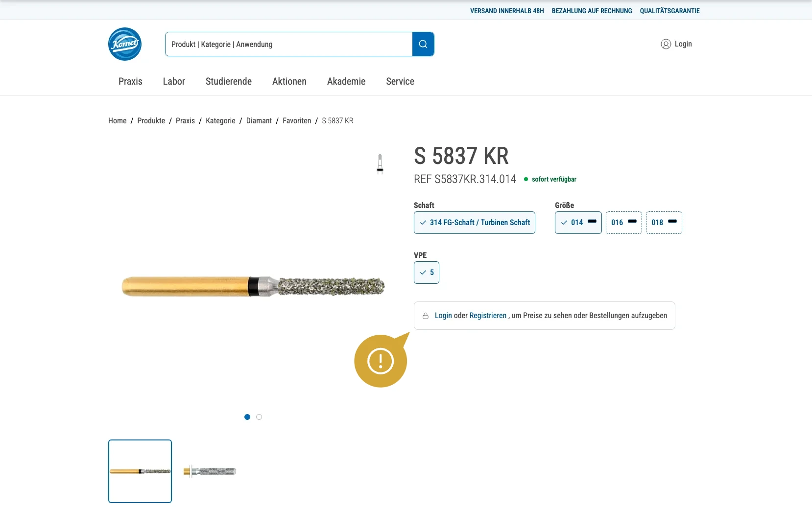
Task: Go to Home breadcrumb
Action: point(118,120)
